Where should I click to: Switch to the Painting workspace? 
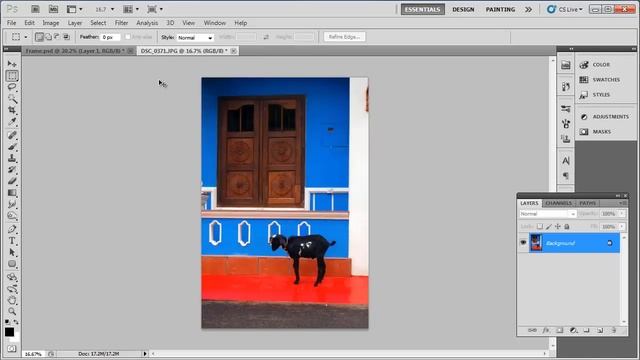tap(500, 9)
